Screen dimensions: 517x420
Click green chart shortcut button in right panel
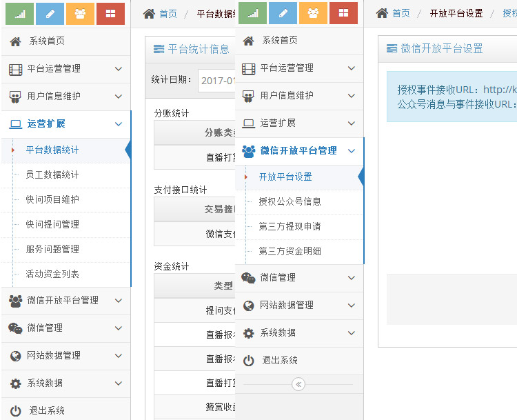(x=252, y=13)
